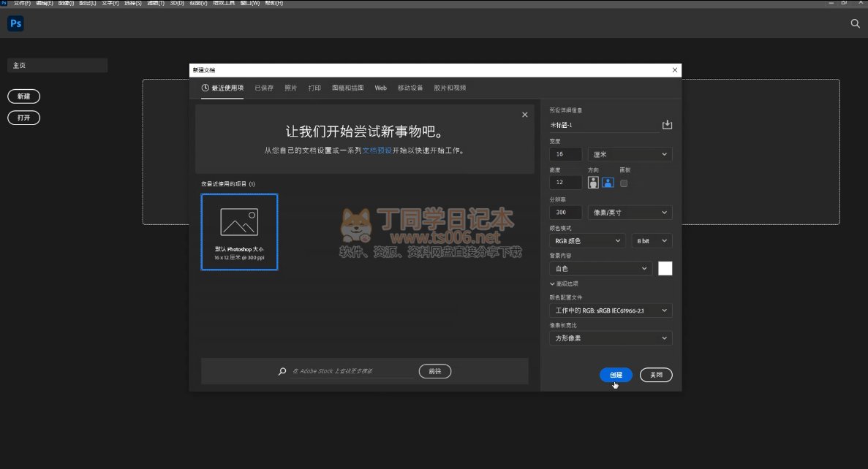This screenshot has height=469, width=868.
Task: Click the Photoshop Ps home logo
Action: coord(15,24)
